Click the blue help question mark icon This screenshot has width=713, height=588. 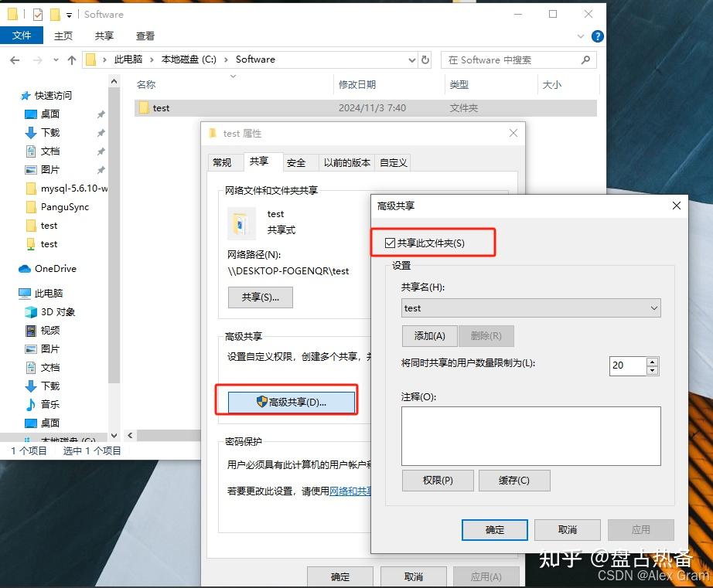(x=597, y=36)
